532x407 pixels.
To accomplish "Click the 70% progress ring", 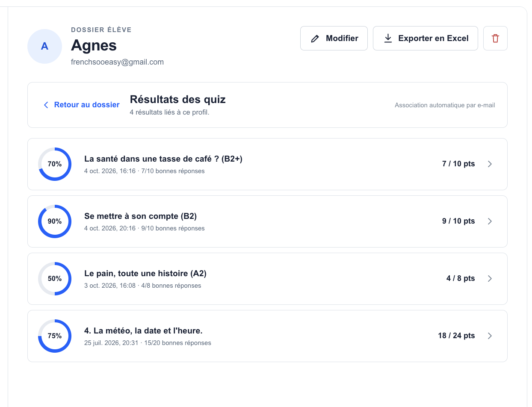I will coord(55,164).
